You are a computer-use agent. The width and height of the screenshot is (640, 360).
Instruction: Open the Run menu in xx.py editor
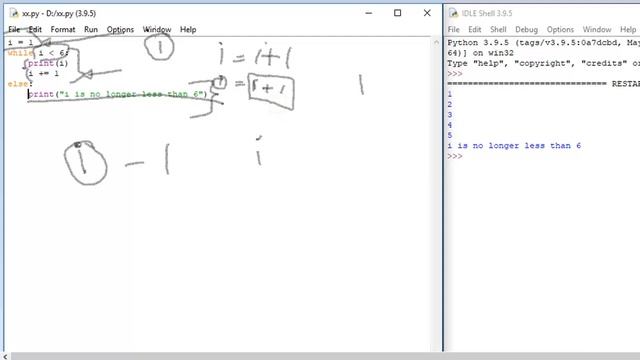[91, 29]
